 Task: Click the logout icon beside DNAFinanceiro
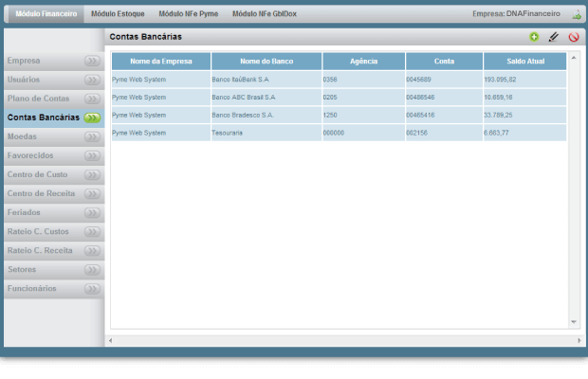[577, 15]
